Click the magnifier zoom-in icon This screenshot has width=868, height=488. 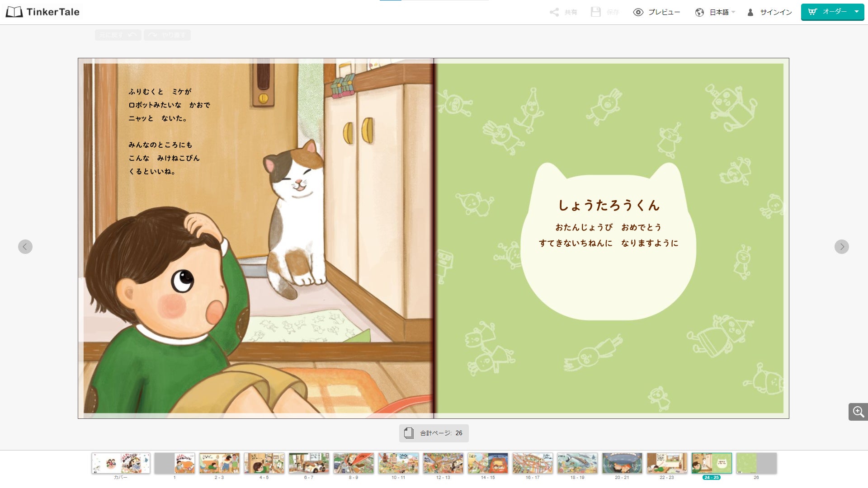coord(858,412)
